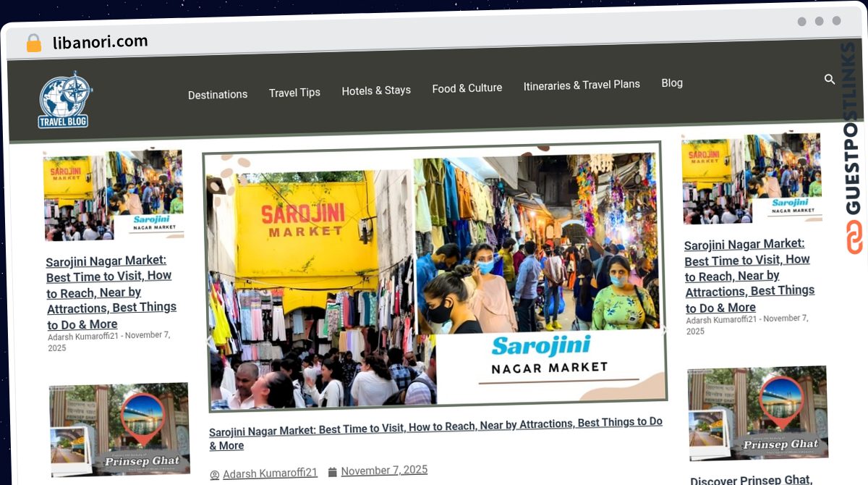View author Adarsh Kumaroffi21 under the featured post
Image resolution: width=868 pixels, height=485 pixels.
click(270, 473)
